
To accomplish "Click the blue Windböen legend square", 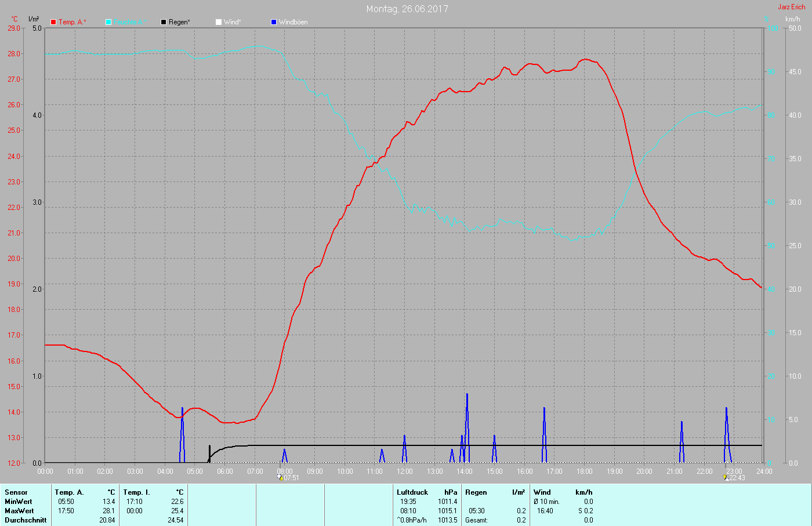I will [x=274, y=22].
